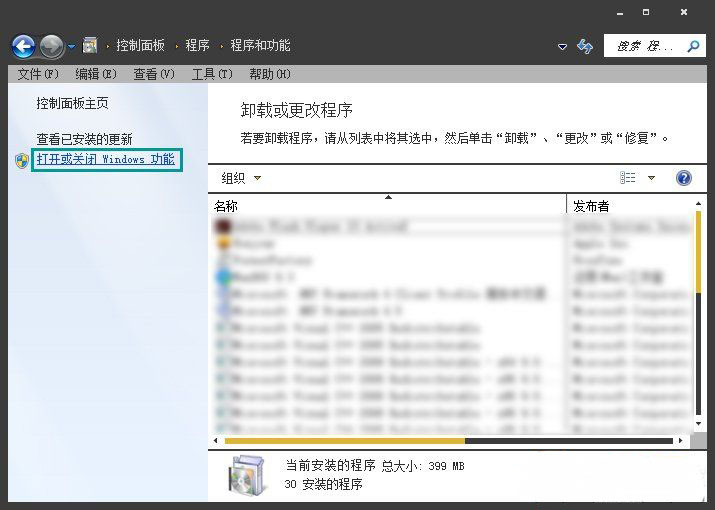The image size is (715, 510).
Task: Open the recent pages dropdown arrow
Action: point(72,47)
